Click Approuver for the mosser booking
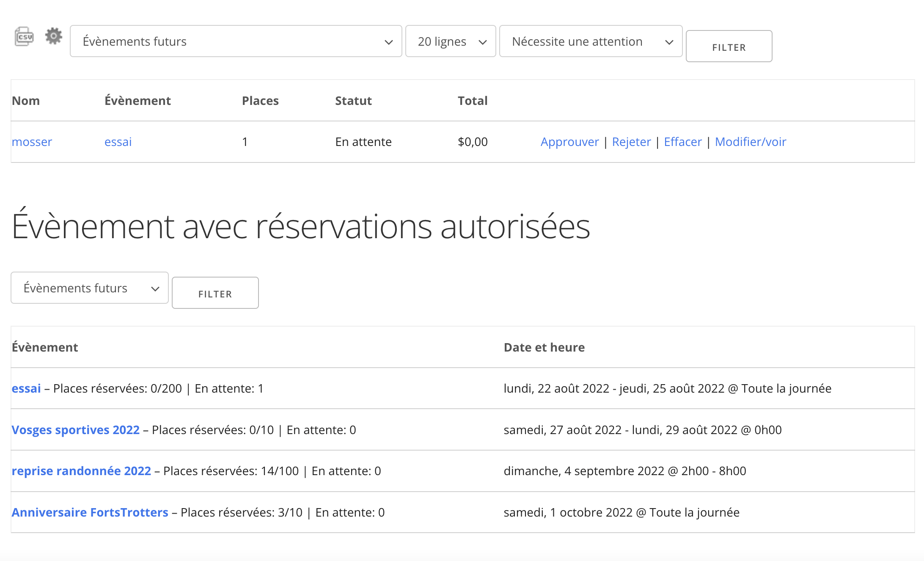 [x=569, y=142]
